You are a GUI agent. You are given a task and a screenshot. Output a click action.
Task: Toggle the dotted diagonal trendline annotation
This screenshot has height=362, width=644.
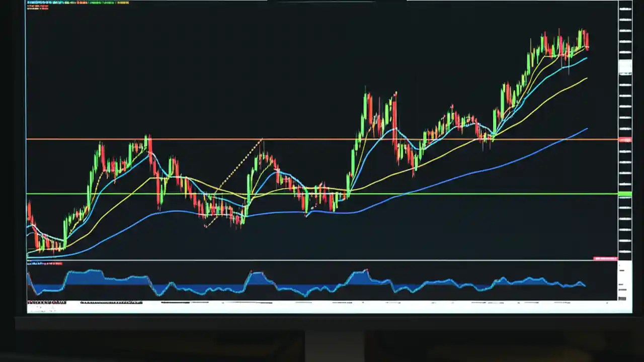pos(236,181)
